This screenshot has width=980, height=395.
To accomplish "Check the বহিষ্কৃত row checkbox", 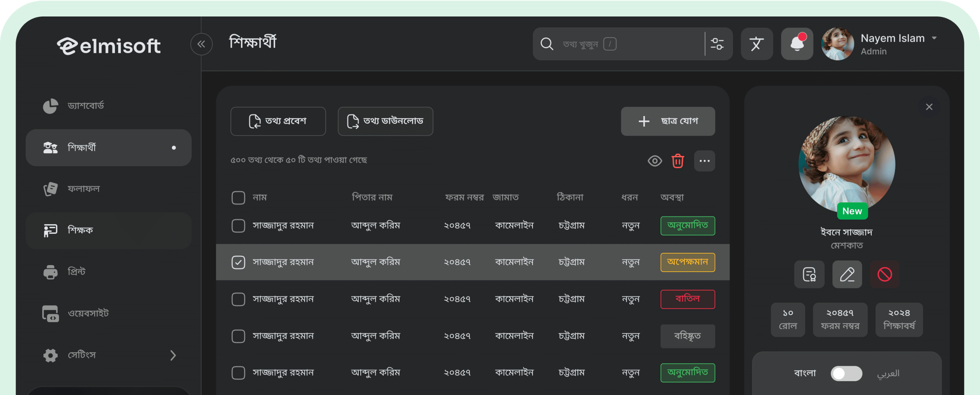I will (238, 336).
